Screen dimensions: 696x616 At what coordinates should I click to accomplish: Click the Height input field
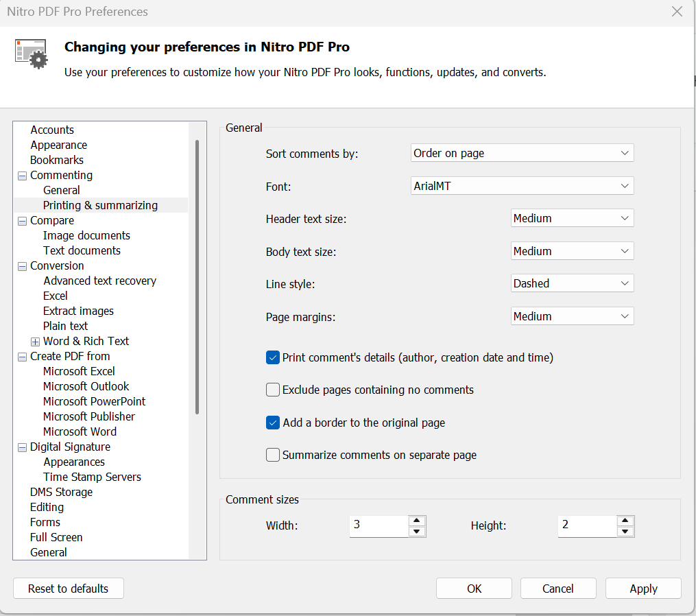point(587,526)
